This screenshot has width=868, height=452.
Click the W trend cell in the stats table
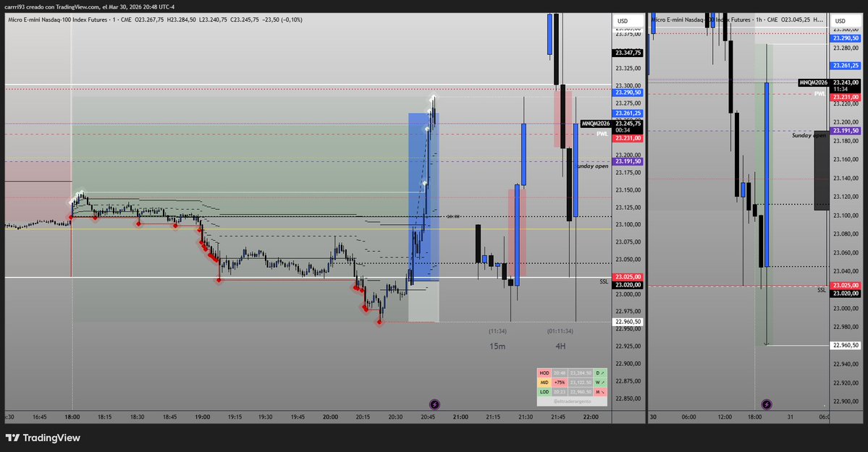(x=600, y=383)
